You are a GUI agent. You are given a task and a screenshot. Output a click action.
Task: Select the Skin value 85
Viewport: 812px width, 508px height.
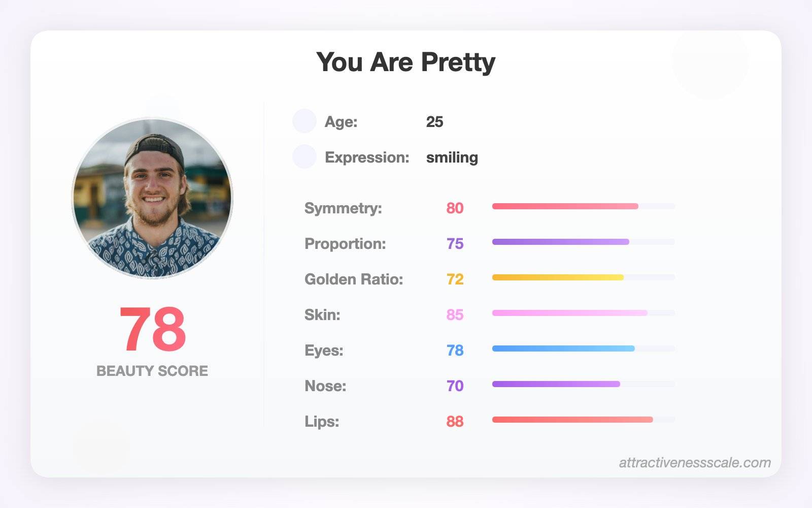(x=455, y=315)
